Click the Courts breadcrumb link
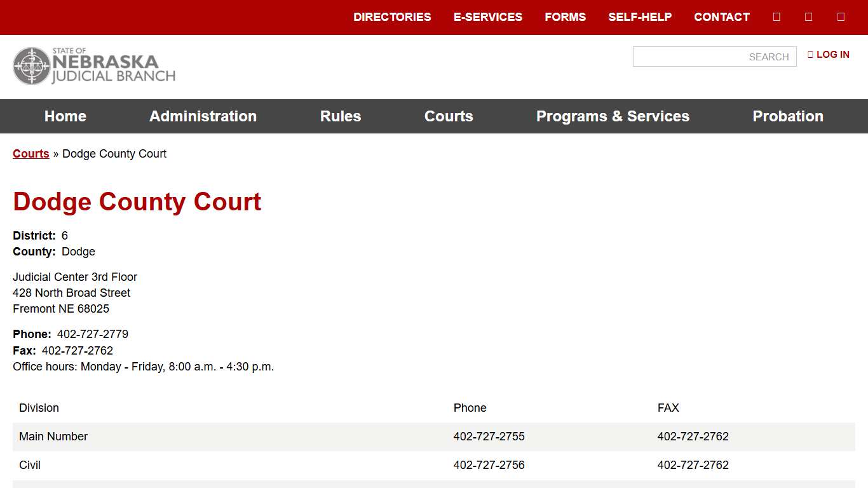The height and width of the screenshot is (488, 868). point(31,153)
